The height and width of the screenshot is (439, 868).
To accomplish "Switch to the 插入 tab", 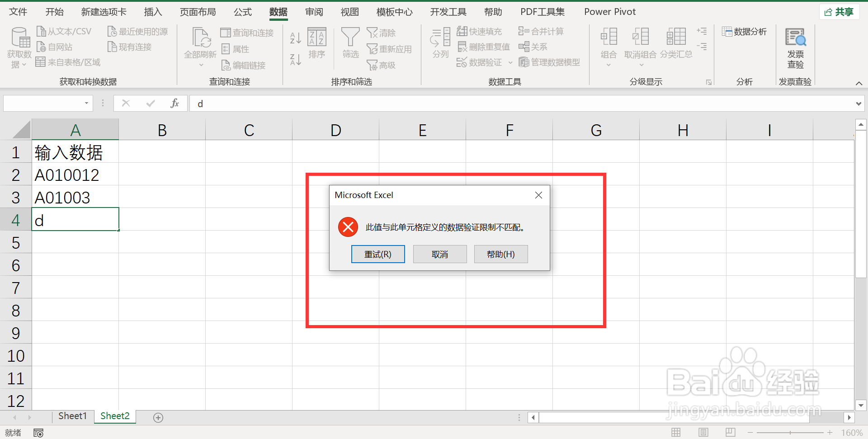I will point(153,12).
